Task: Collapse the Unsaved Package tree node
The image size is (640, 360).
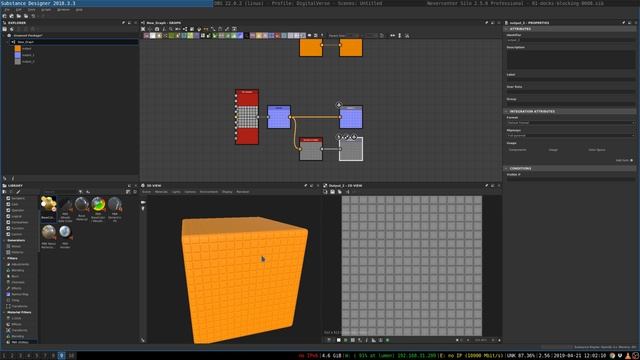Action: 5,36
